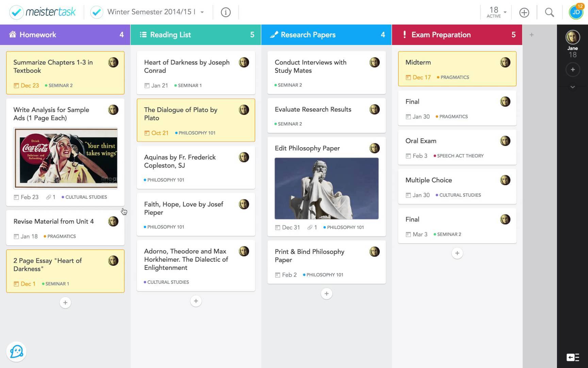Screen dimensions: 588x368
Task: Click the MeisterTask logo
Action: [43, 12]
